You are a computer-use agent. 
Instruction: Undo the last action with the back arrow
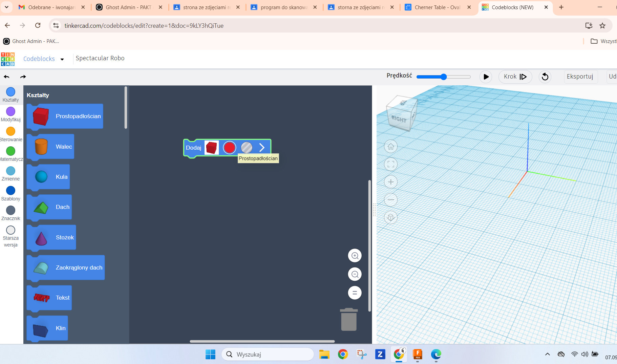tap(6, 77)
